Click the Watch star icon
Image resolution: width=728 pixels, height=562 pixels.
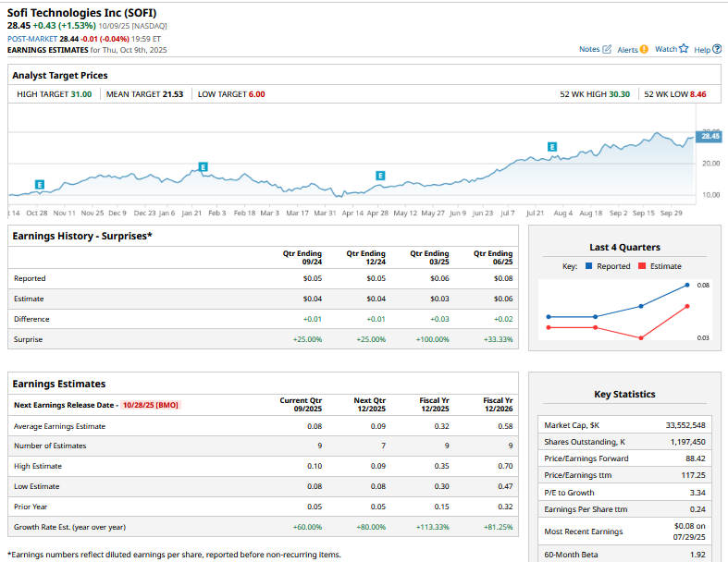point(684,49)
